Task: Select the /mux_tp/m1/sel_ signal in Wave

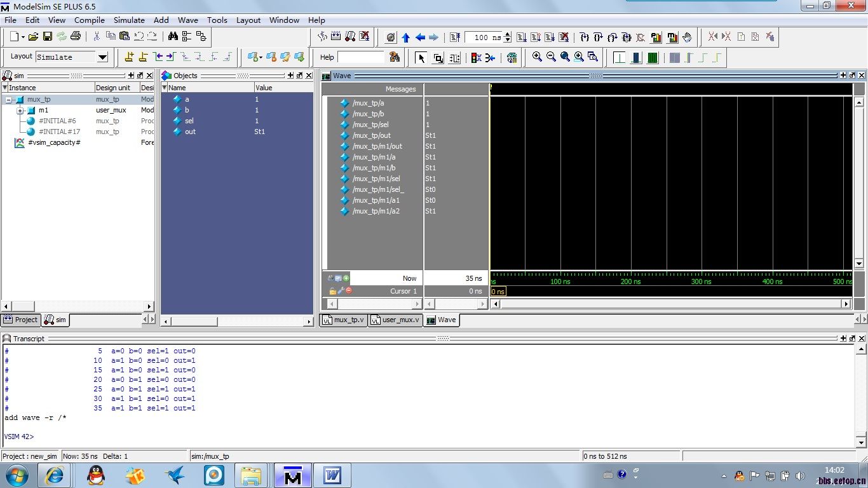Action: point(378,189)
